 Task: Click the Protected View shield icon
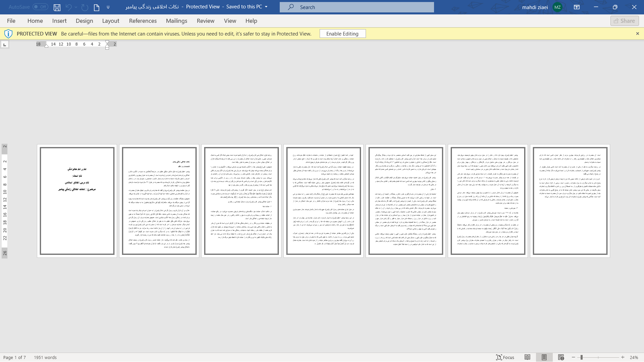coord(8,34)
